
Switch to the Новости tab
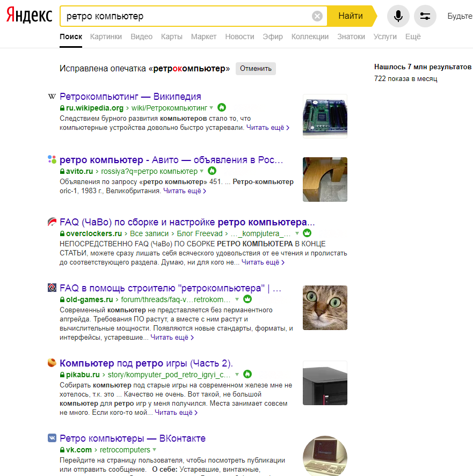click(239, 36)
